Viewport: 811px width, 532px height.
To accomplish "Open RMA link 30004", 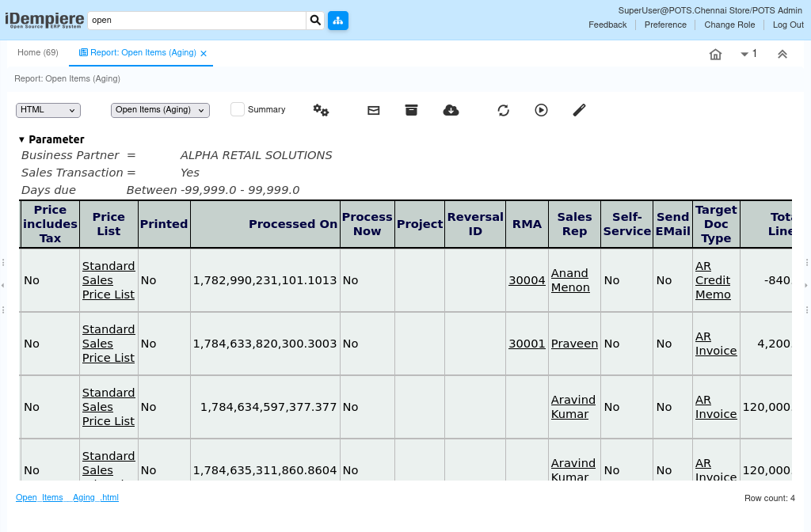I will [x=527, y=280].
